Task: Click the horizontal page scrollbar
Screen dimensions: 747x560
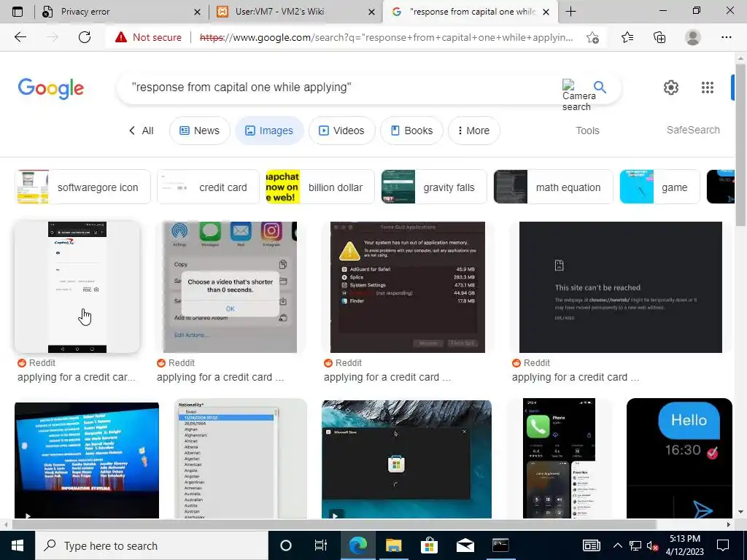Action: point(333,524)
